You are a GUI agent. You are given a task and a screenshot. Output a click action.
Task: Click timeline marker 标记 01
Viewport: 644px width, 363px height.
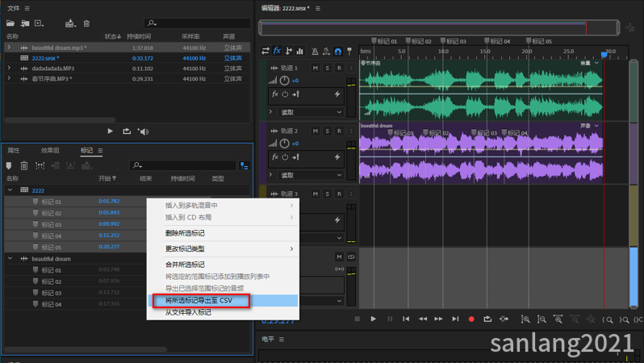coord(384,41)
